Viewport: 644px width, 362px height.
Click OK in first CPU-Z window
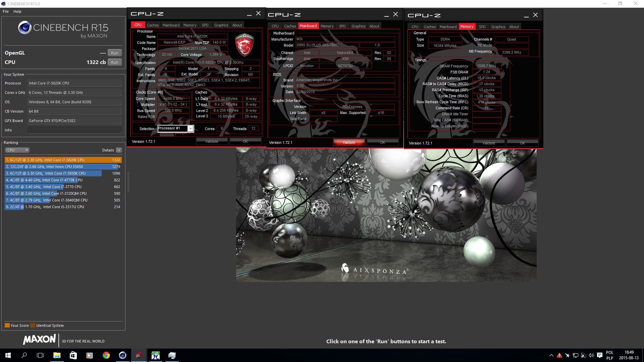click(x=245, y=141)
